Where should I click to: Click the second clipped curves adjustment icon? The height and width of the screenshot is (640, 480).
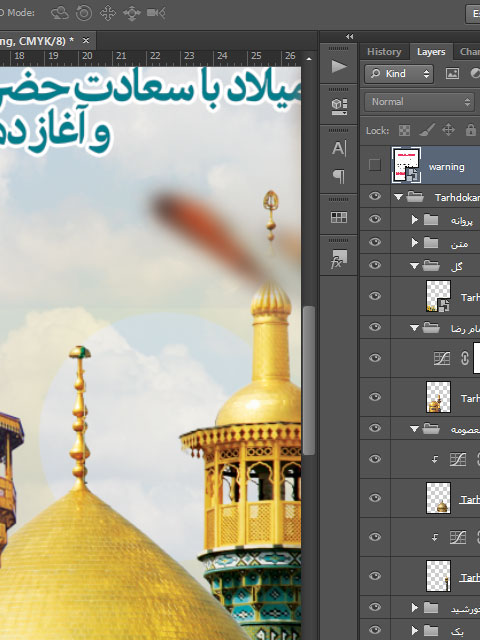tap(458, 538)
